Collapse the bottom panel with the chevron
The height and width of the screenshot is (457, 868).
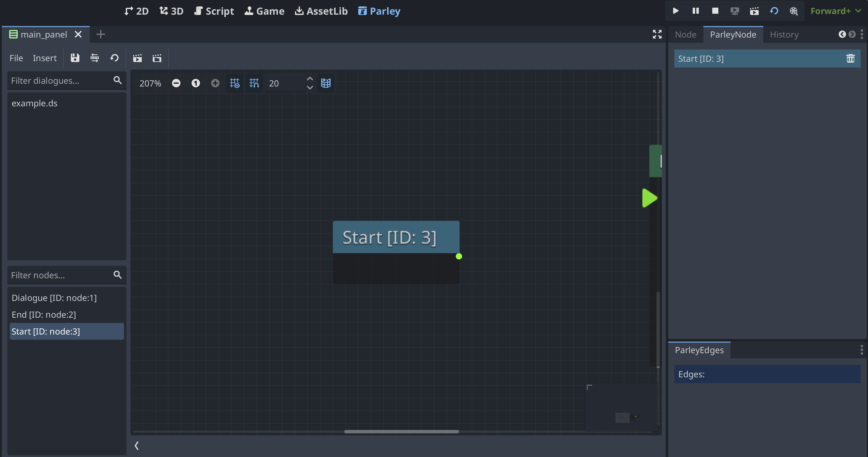[x=137, y=445]
